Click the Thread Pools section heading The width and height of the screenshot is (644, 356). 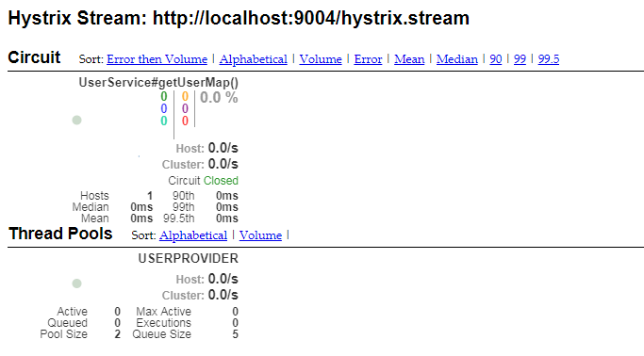click(x=60, y=234)
